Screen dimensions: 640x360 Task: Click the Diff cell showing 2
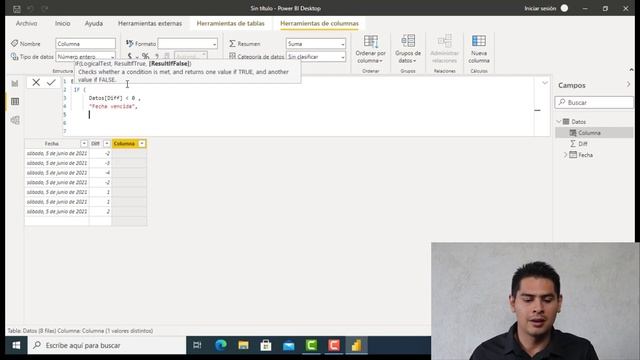pyautogui.click(x=100, y=212)
